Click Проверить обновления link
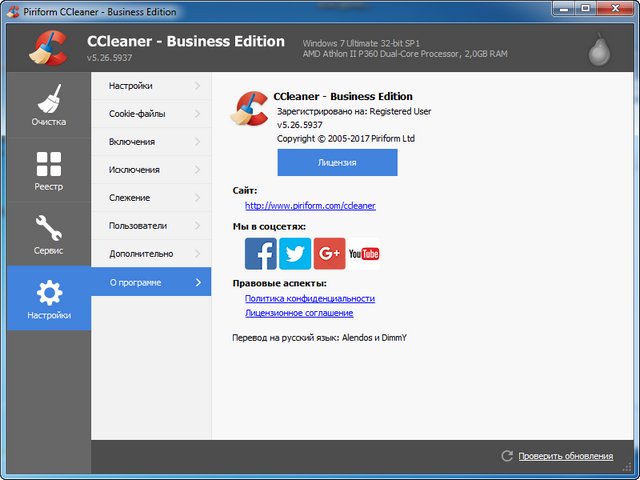Screen dimensions: 640x480 566,456
